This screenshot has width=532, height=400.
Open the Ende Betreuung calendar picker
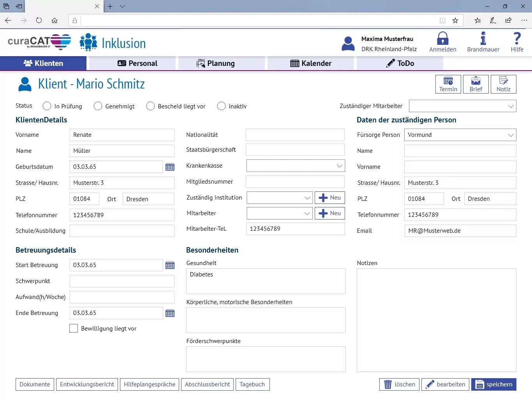point(170,313)
